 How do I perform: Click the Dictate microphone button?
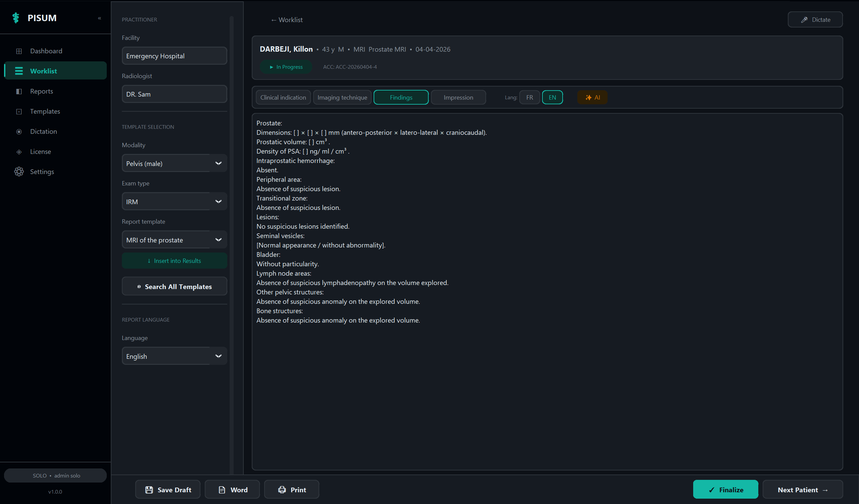815,20
